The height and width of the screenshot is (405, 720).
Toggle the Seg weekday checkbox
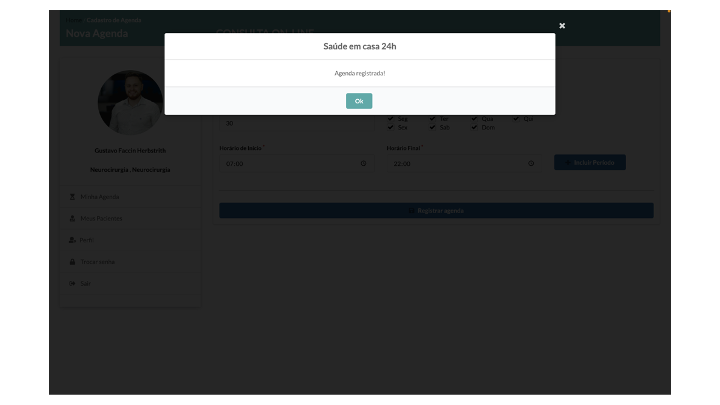point(391,118)
